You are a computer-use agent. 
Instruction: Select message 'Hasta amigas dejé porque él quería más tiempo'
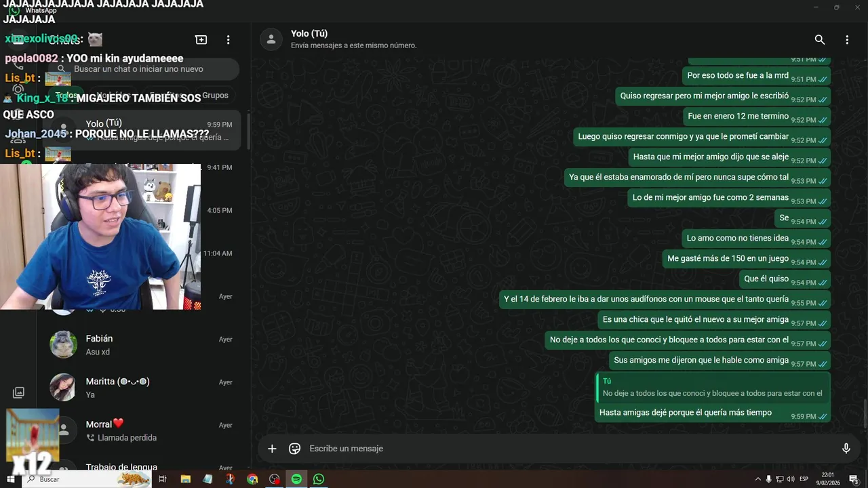713,396
